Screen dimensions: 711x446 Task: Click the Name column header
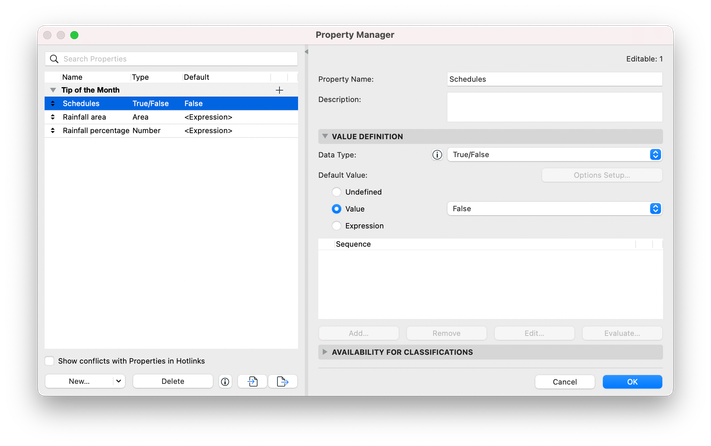[x=72, y=77]
